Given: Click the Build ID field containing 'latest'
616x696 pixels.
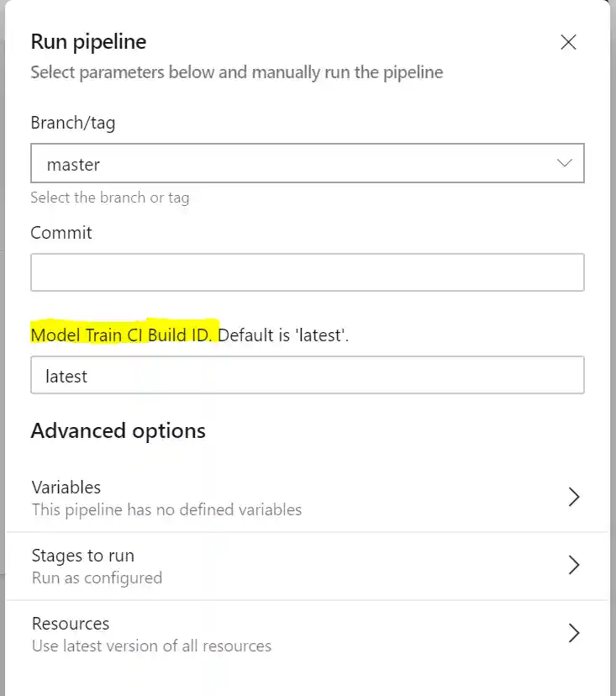Looking at the screenshot, I should (307, 376).
